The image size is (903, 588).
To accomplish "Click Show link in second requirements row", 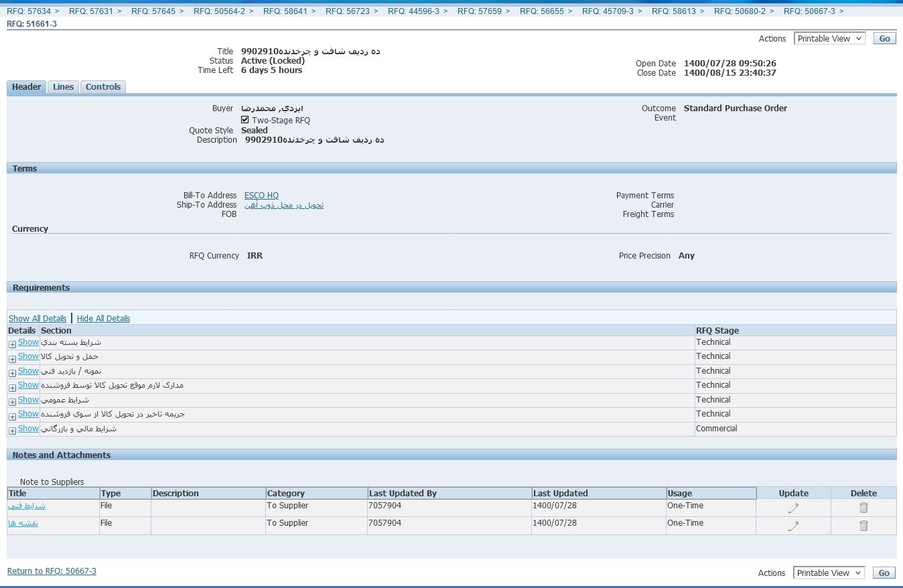I will pos(28,356).
